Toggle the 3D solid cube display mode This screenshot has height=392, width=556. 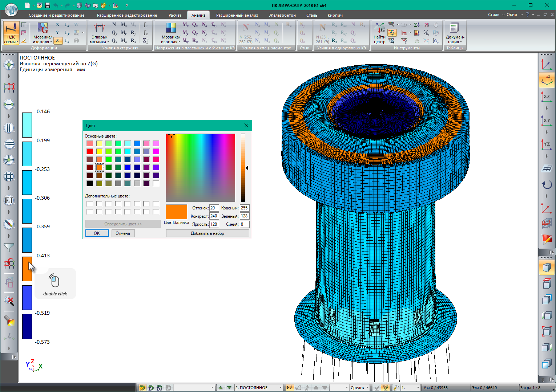point(547,268)
